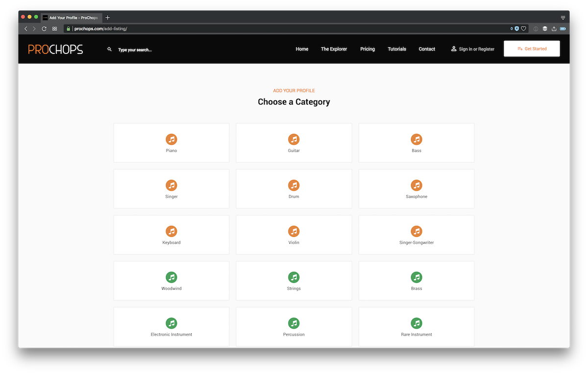Screen dimensions: 588x374
Task: Select the Piano category icon
Action: pyautogui.click(x=171, y=139)
